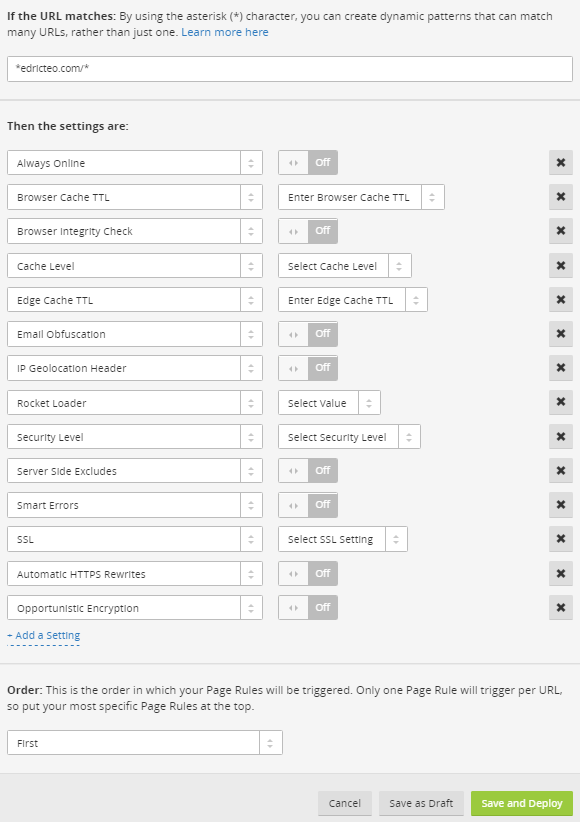Open the Select SSL Setting dropdown

342,539
